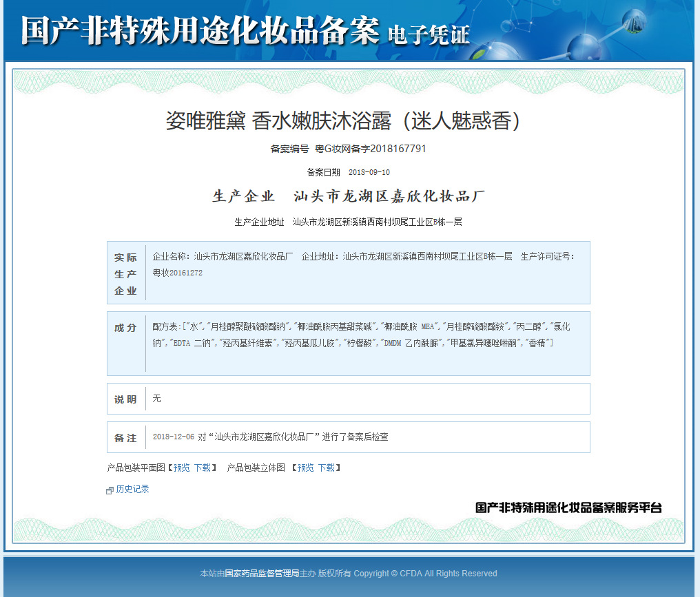Open the 历史记录 link
This screenshot has width=700, height=597.
coord(132,489)
